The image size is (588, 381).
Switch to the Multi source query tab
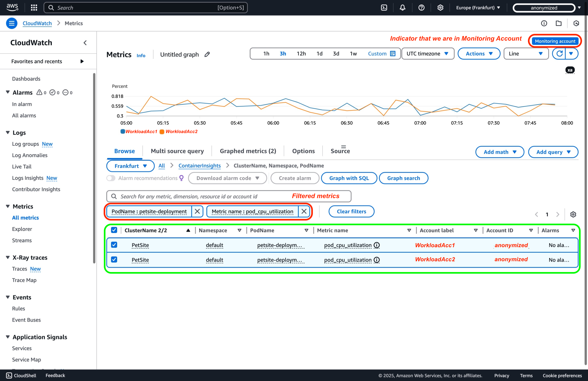[177, 151]
